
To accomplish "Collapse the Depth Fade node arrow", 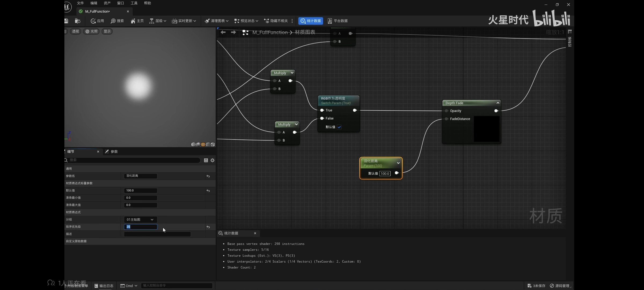I will coord(498,103).
